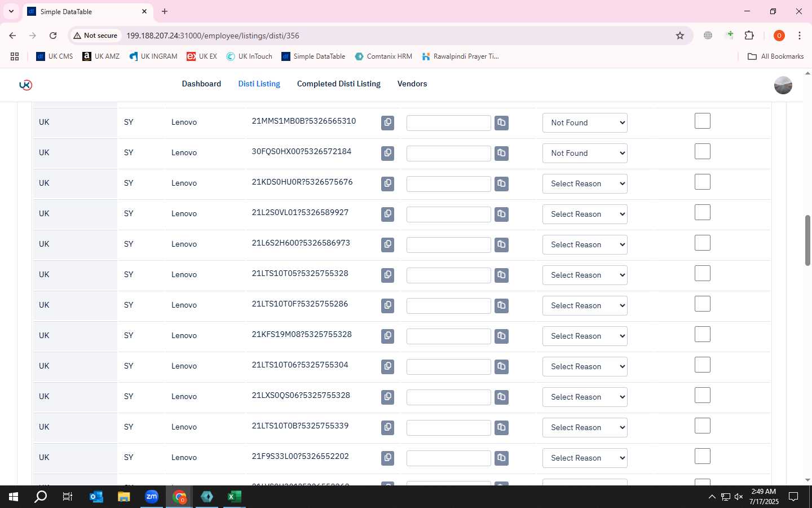Open Comtanix HRM bookmark
812x508 pixels.
pos(383,56)
